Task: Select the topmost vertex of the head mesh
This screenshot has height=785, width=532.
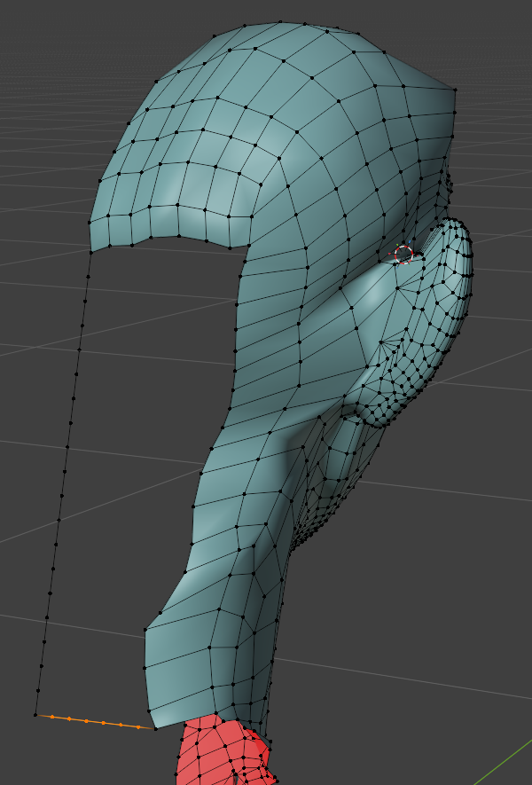Action: pos(281,22)
